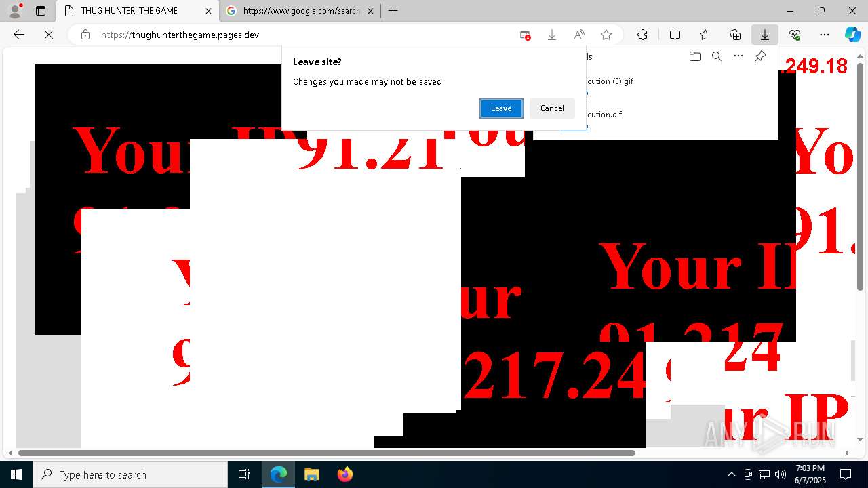Open volume control tray icon

tap(781, 474)
